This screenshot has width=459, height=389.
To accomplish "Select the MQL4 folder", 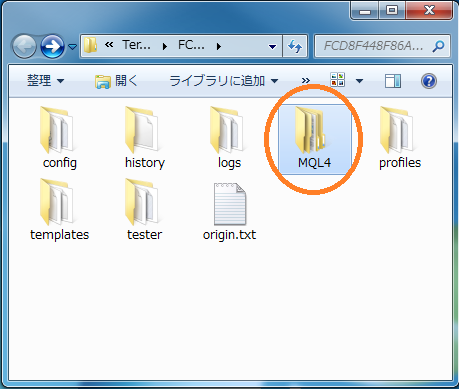I will click(x=314, y=139).
